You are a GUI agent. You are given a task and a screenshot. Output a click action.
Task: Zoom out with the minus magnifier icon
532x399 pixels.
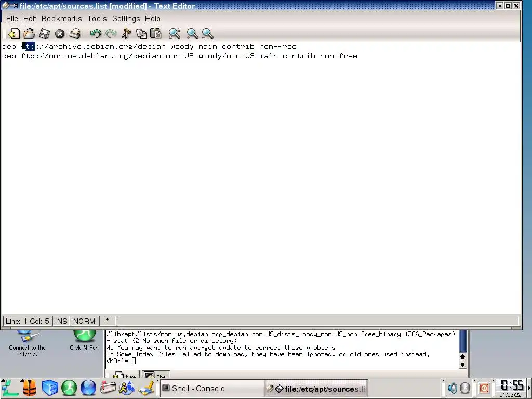207,34
